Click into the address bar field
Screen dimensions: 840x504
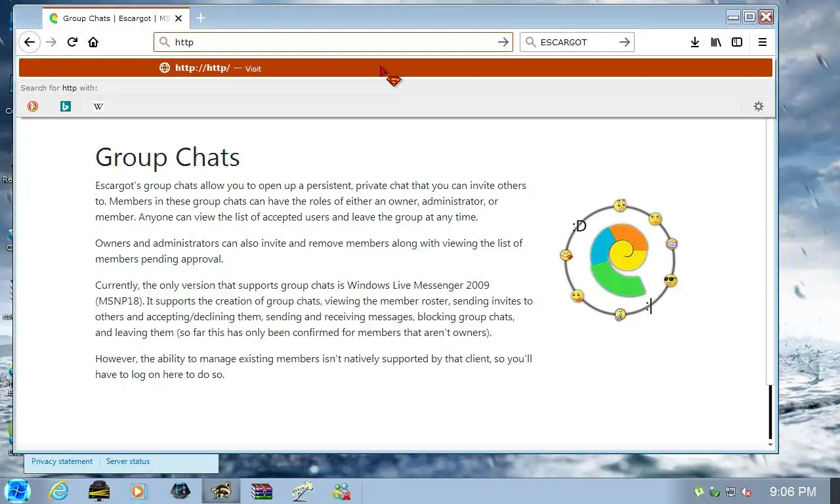point(333,42)
